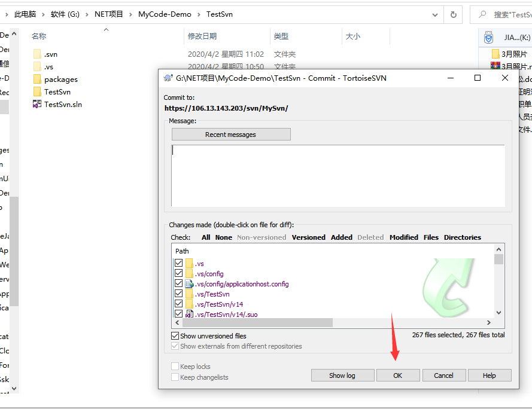
Task: Click 名称 column header in Explorer
Action: click(x=39, y=36)
